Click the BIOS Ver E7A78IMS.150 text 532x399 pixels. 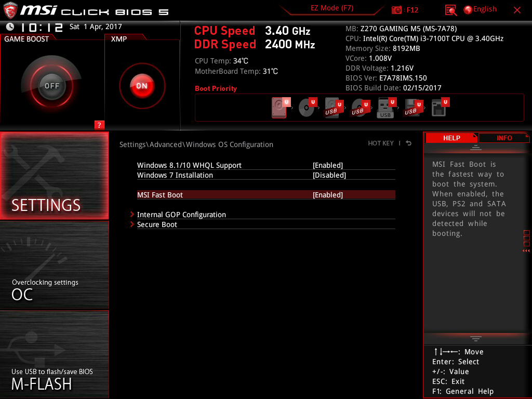pyautogui.click(x=386, y=78)
